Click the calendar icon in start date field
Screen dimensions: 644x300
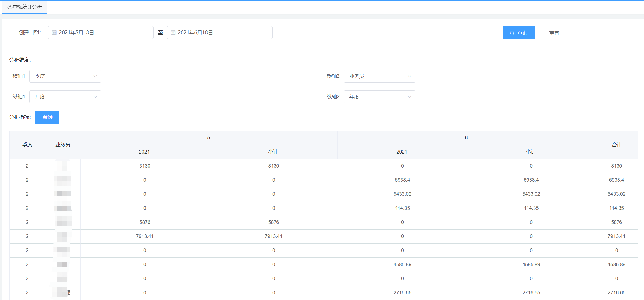(x=54, y=33)
